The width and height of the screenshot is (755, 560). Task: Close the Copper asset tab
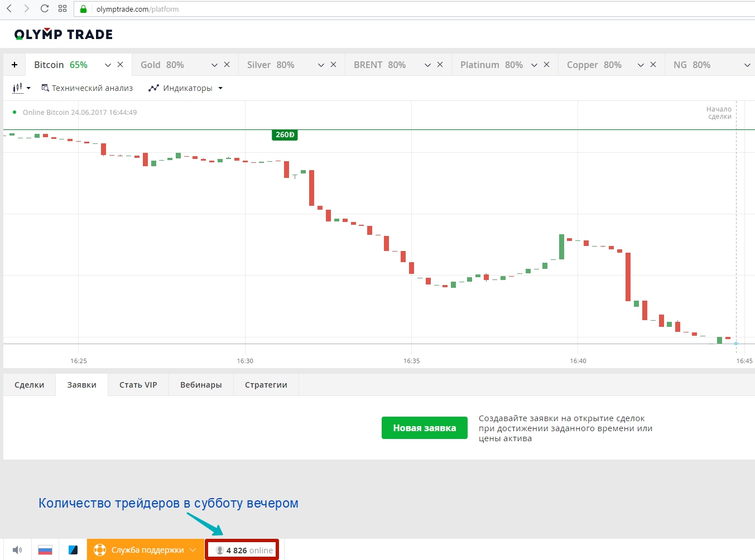click(653, 65)
